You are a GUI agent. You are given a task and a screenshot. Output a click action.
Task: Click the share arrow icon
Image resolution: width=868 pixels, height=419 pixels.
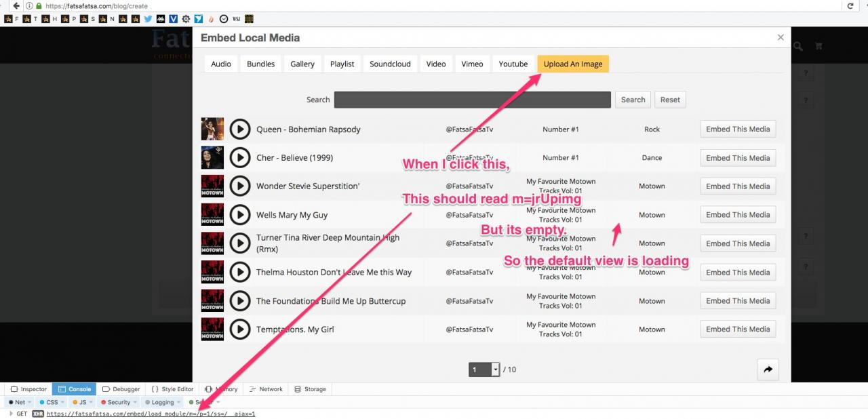point(768,370)
